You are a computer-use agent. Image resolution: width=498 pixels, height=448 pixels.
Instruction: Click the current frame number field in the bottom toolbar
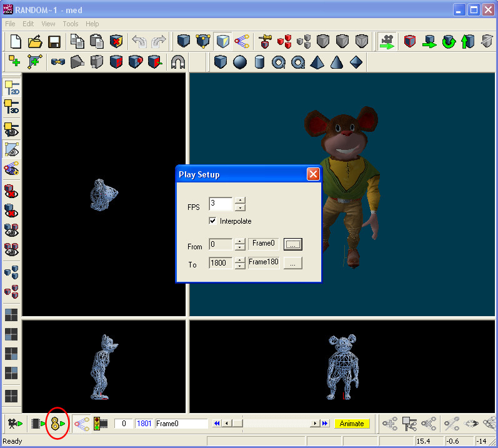coord(124,424)
